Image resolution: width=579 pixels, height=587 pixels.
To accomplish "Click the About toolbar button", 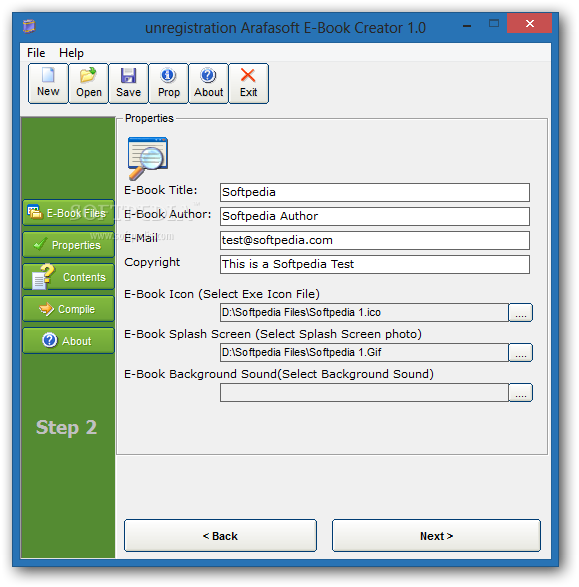I will pyautogui.click(x=208, y=83).
